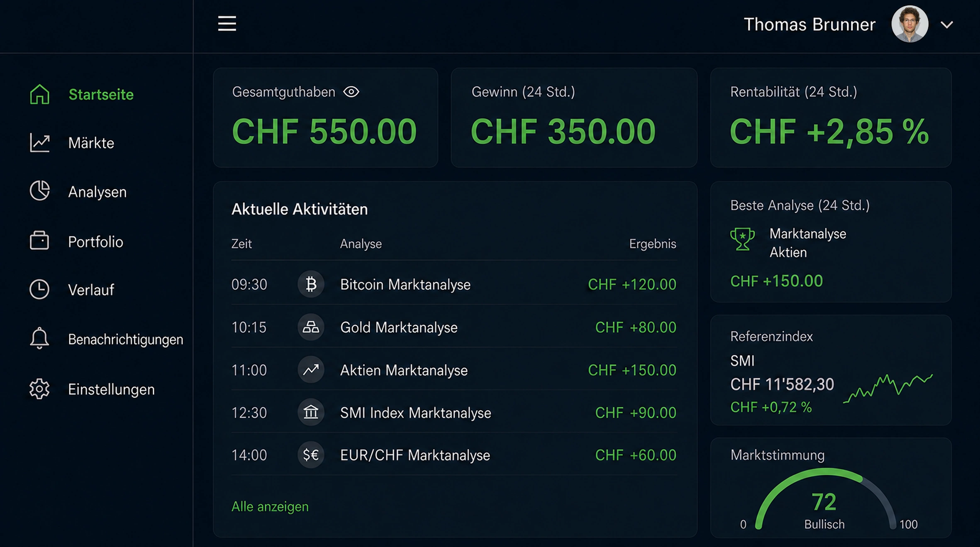Click the Alle anzeigen link
This screenshot has height=547, width=980.
[x=270, y=506]
